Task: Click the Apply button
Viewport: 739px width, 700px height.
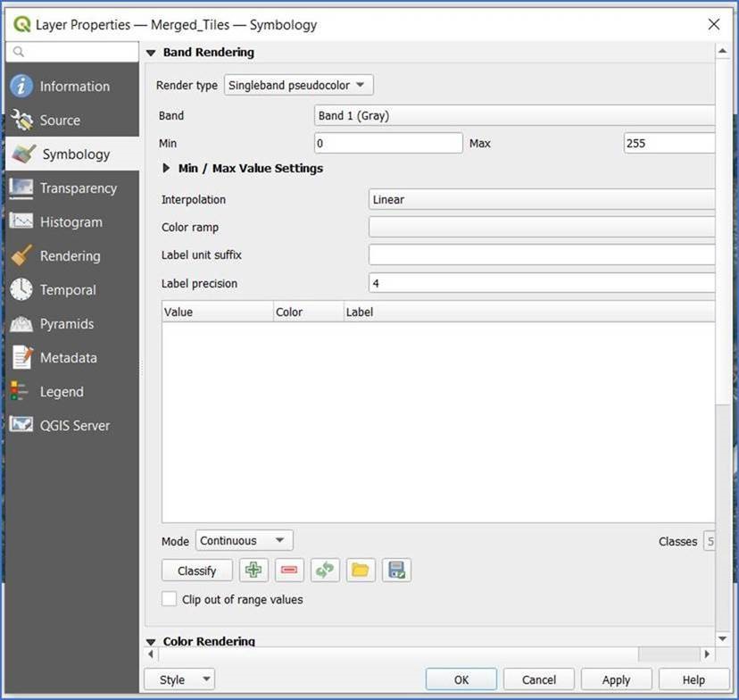Action: point(617,679)
